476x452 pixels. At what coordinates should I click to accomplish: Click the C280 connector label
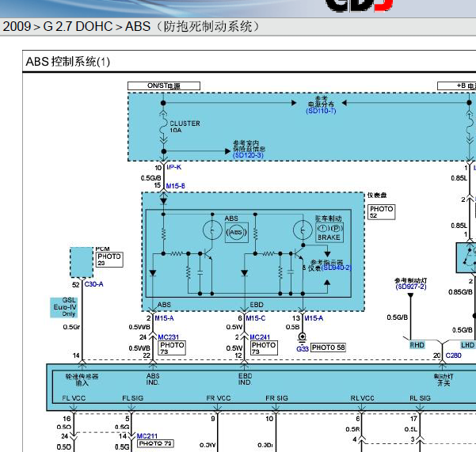pos(453,355)
